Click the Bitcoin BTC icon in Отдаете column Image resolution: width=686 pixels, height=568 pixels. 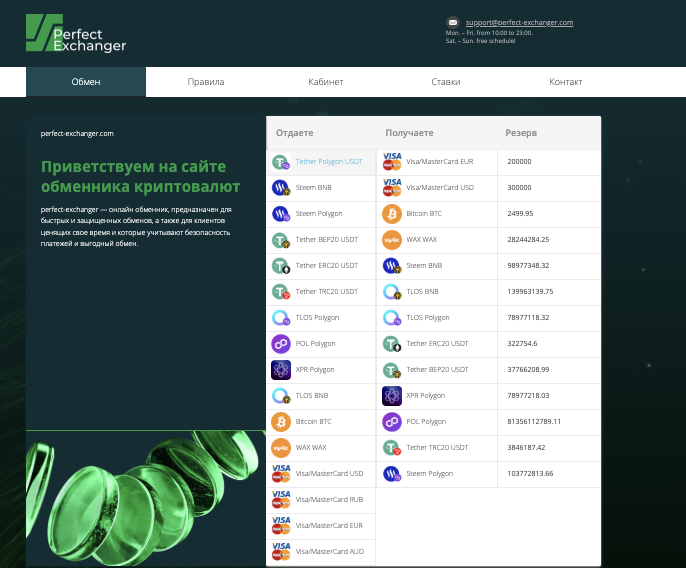pos(281,422)
